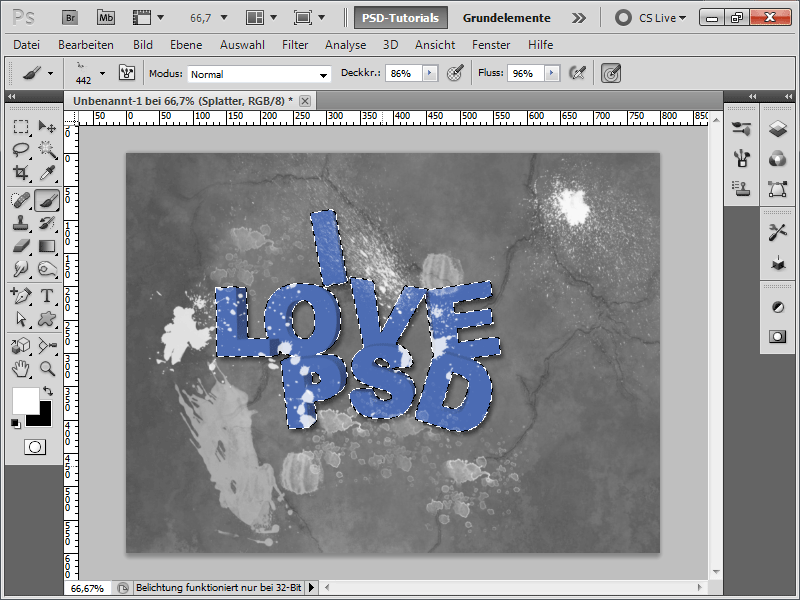Open the Filter menu
Image resolution: width=800 pixels, height=600 pixels.
[x=295, y=45]
